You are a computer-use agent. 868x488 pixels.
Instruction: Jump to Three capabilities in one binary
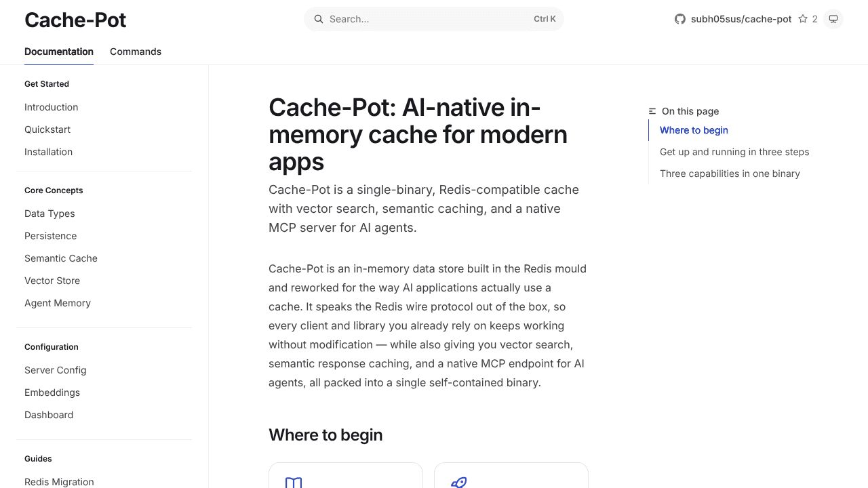coord(730,174)
